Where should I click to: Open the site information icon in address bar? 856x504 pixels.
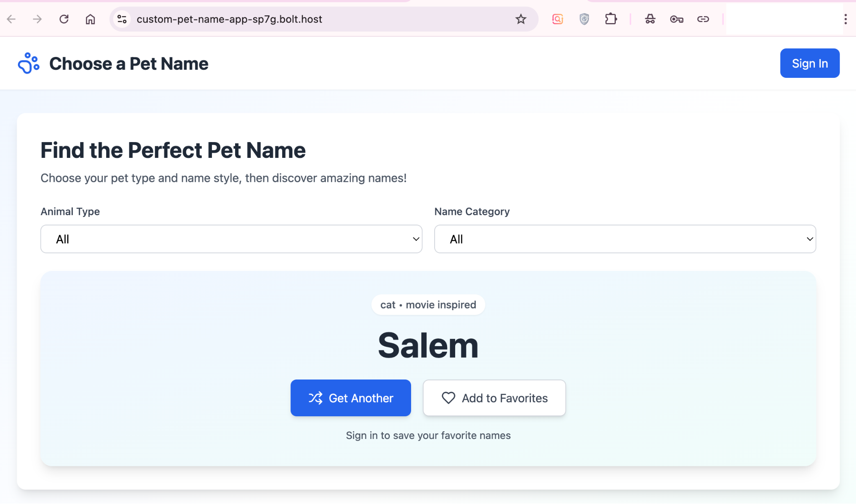coord(122,19)
